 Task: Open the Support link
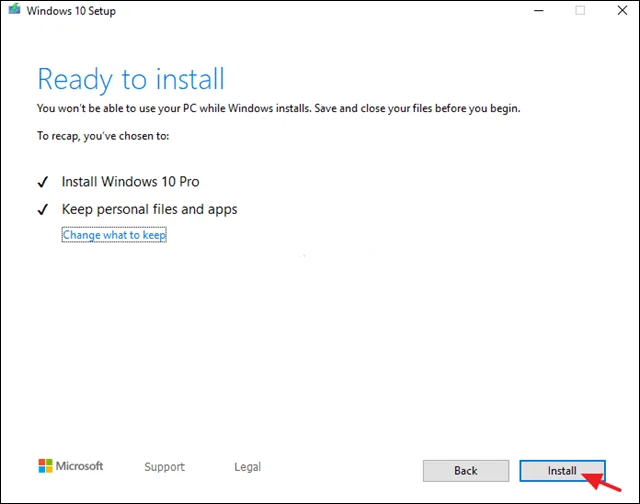pos(164,466)
